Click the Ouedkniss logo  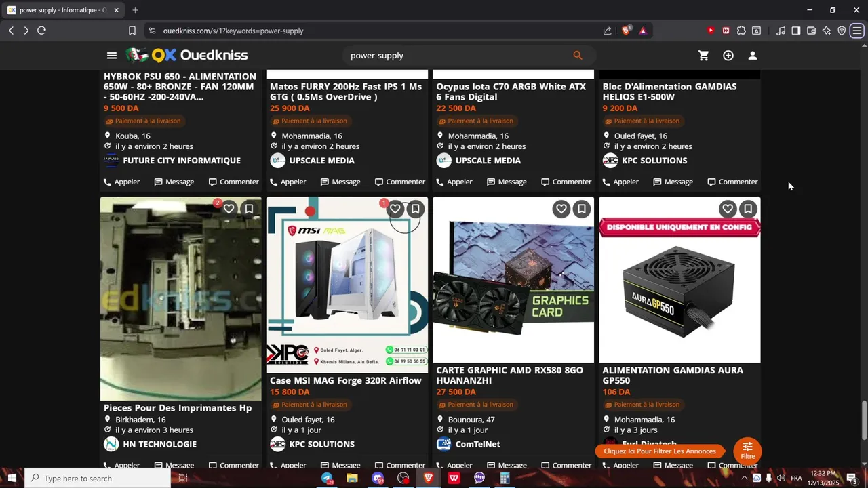[186, 56]
